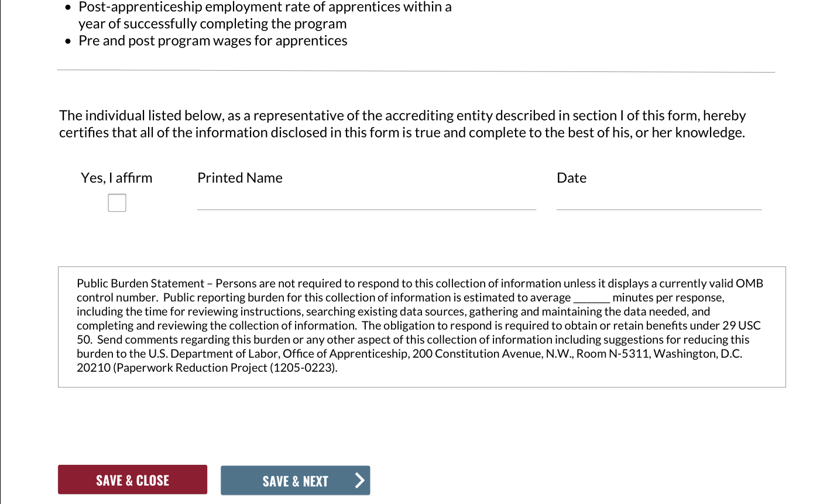
Task: Click the horizontal divider above the certification
Action: [416, 71]
